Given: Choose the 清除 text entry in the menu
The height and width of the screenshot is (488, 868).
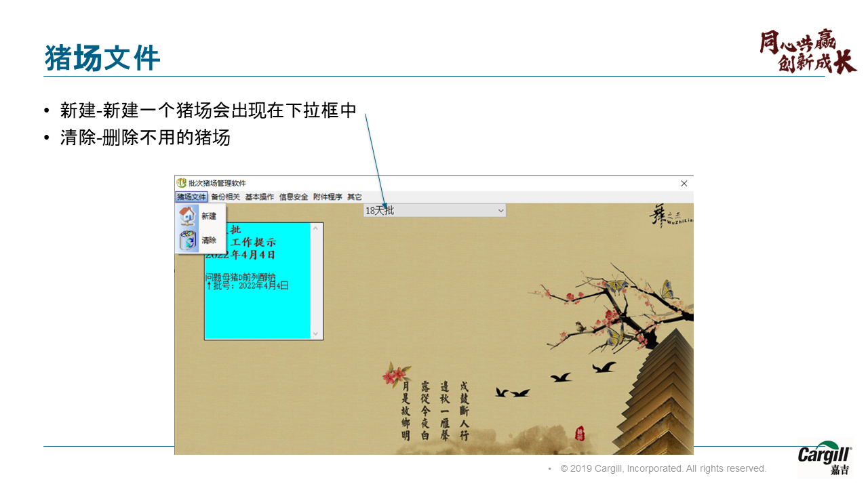Looking at the screenshot, I should 209,241.
